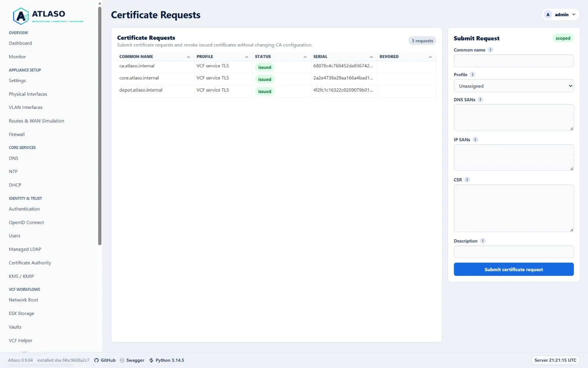Open Monitor in the sidebar
Screen dimensions: 588x368
17,57
